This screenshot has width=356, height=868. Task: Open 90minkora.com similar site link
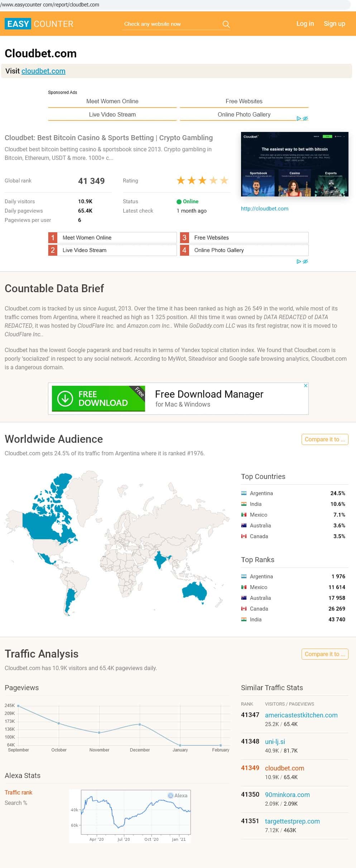pyautogui.click(x=287, y=795)
